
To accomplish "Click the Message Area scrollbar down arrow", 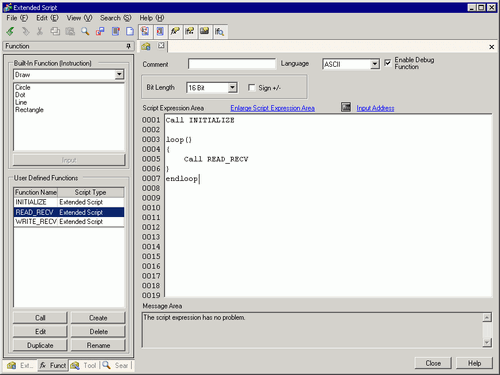I will [x=487, y=342].
